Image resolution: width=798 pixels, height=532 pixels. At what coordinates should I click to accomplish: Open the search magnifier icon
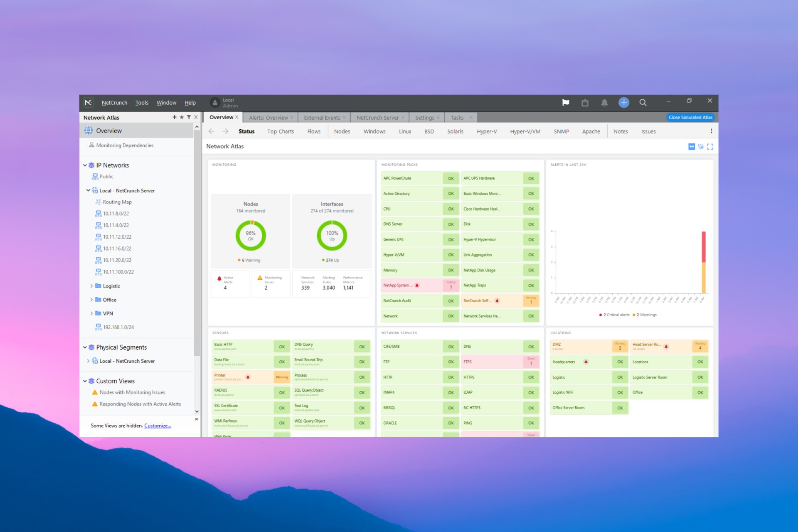click(x=643, y=103)
